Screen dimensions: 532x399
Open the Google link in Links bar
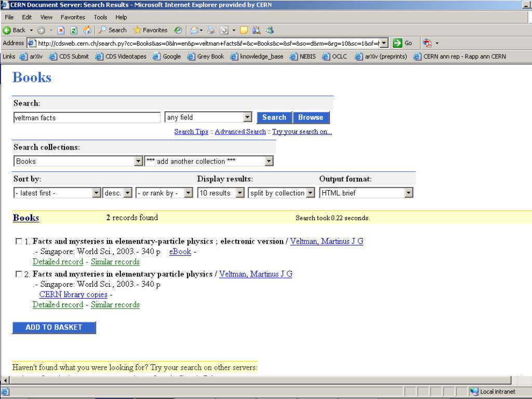pos(167,56)
